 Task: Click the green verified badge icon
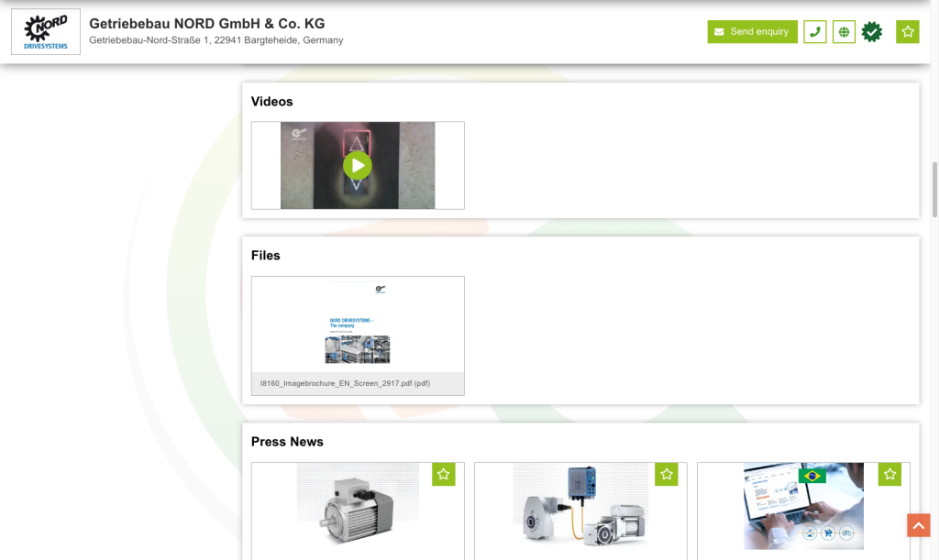point(872,32)
